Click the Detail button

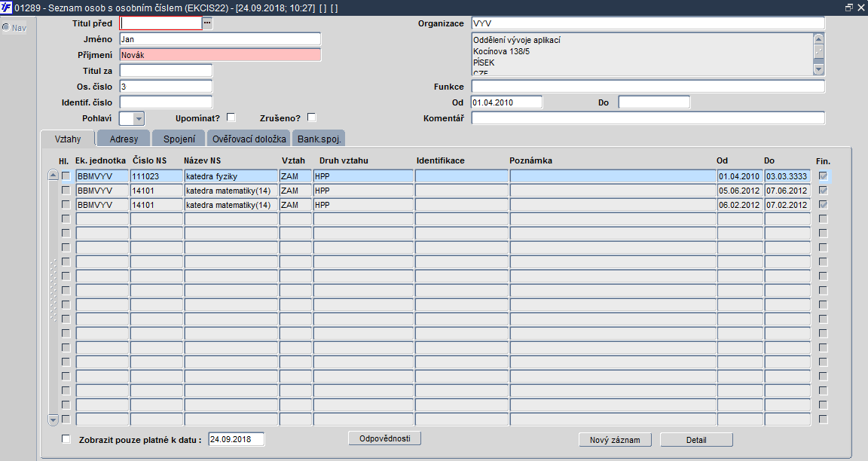(x=696, y=440)
